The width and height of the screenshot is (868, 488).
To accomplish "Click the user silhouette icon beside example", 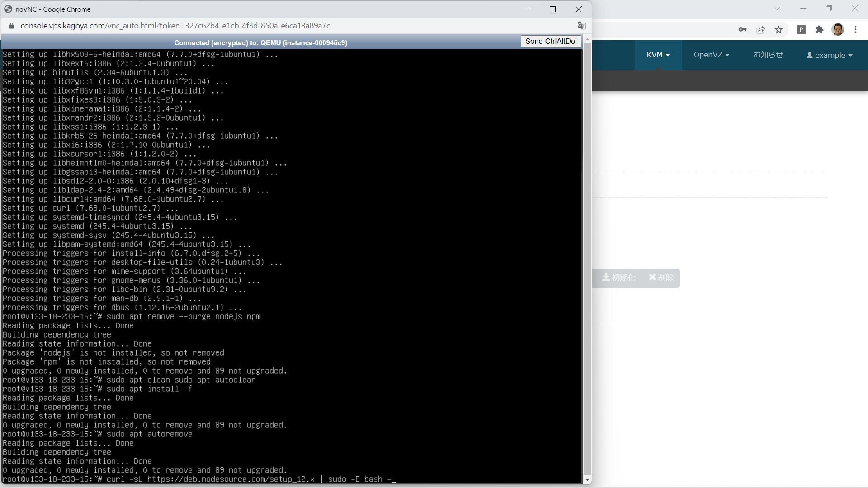I will (x=810, y=55).
